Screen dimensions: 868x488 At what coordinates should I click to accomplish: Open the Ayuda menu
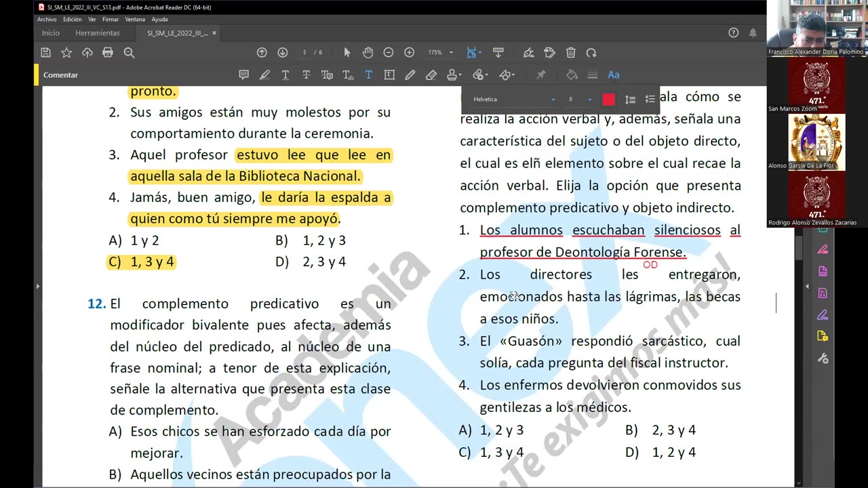click(x=159, y=20)
